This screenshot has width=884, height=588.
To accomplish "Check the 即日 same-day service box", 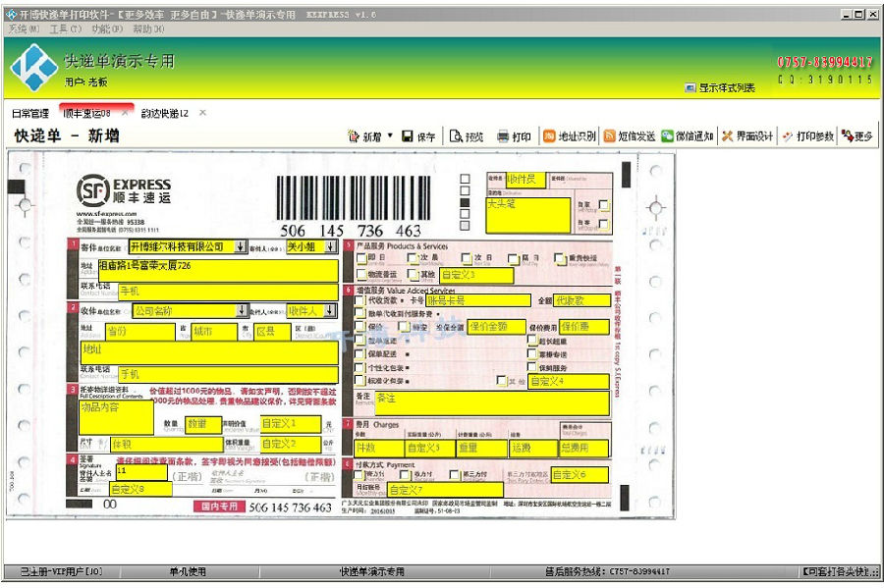I will tap(361, 258).
